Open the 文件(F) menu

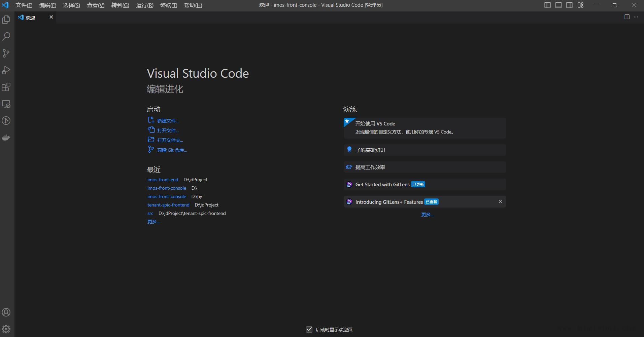24,5
